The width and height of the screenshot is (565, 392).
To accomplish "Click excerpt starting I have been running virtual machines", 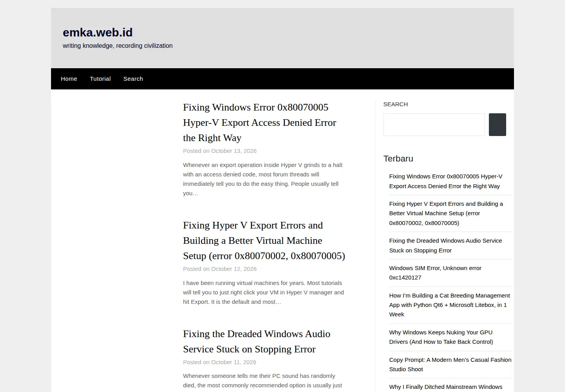I will pos(263,292).
